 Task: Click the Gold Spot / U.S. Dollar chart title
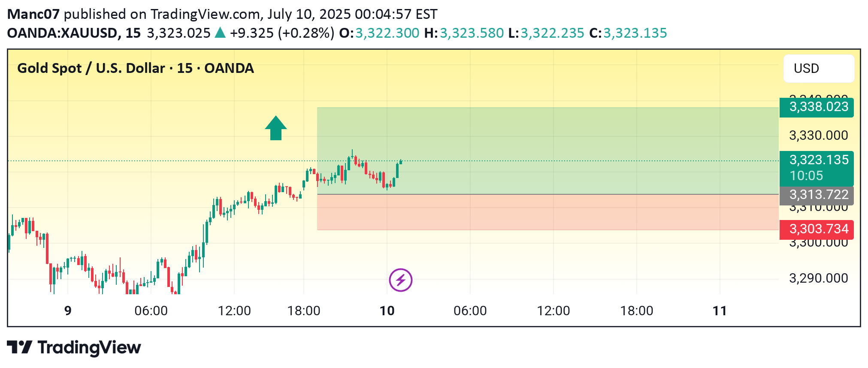135,68
